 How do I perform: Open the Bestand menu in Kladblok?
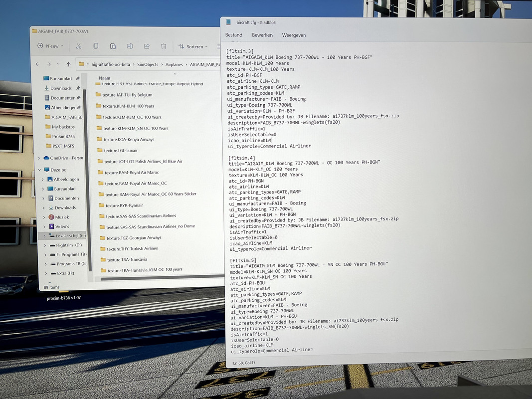coord(234,35)
